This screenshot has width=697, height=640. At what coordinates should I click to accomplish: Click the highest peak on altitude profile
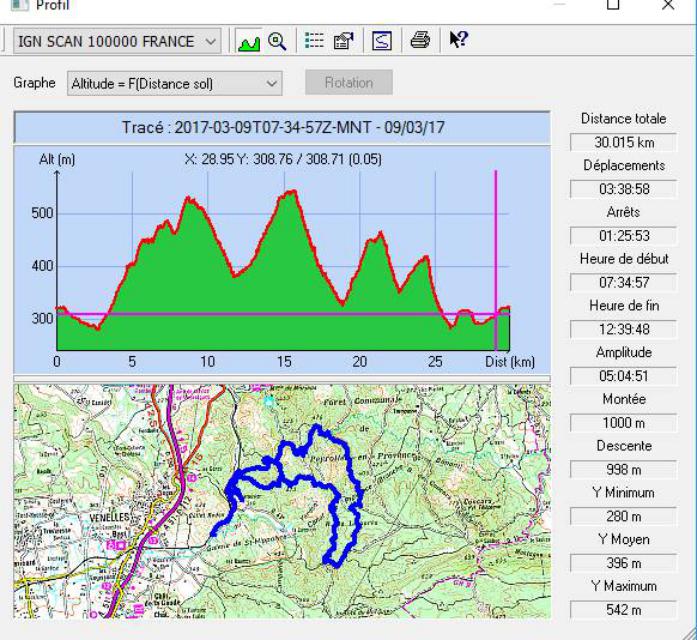tap(290, 191)
